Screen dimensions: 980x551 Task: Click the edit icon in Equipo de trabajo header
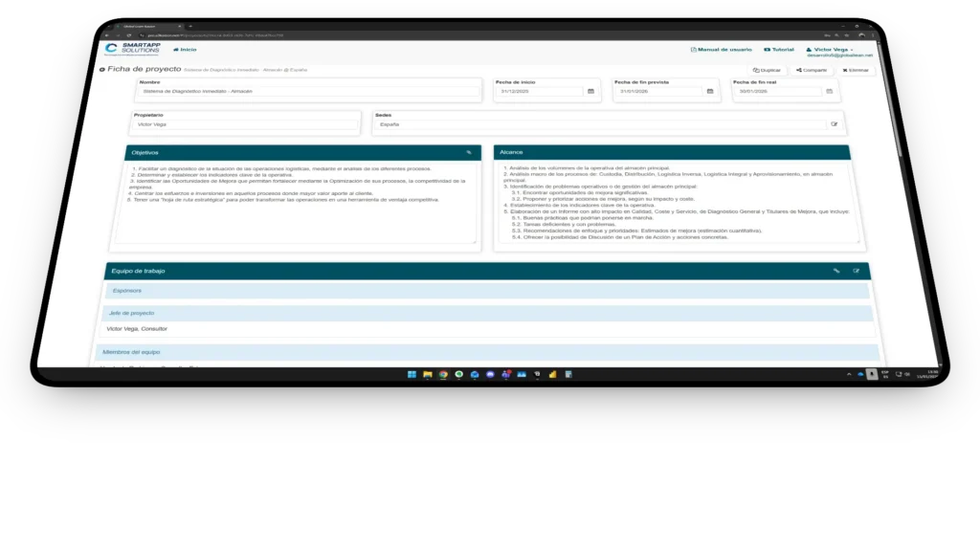point(857,271)
